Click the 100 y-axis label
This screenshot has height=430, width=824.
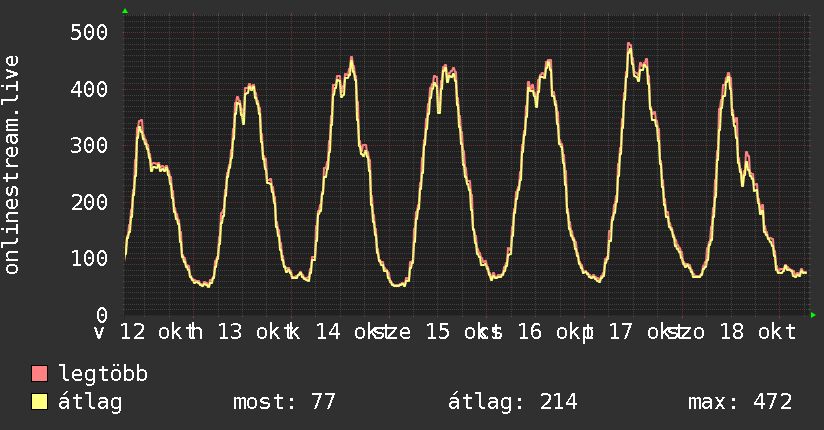pos(89,258)
